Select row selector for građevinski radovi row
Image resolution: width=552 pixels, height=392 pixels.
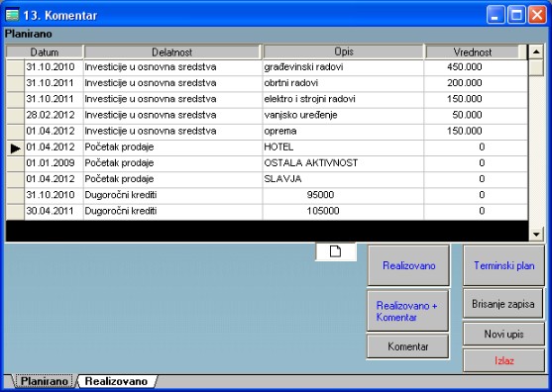point(15,67)
